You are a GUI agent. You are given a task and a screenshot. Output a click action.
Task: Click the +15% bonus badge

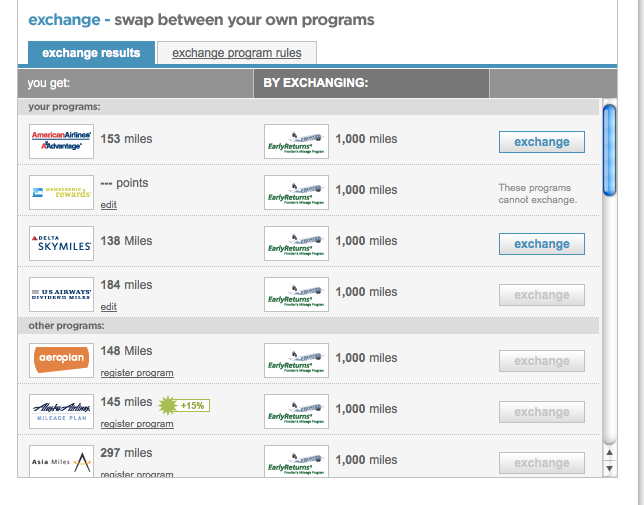tap(184, 405)
